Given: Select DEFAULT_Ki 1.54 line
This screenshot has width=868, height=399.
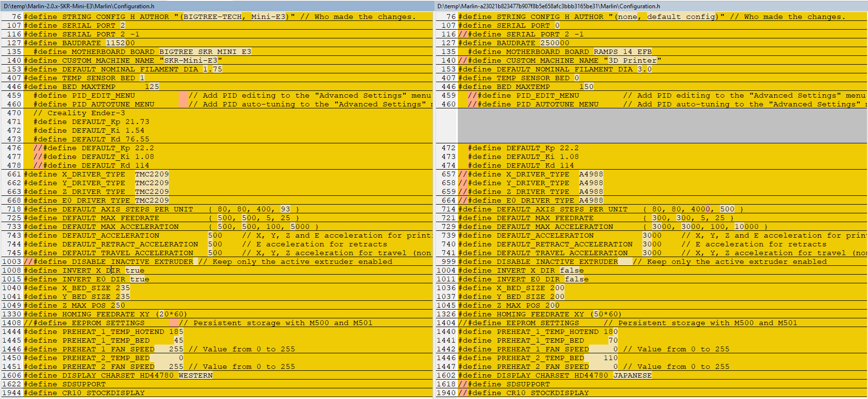Looking at the screenshot, I should pos(217,131).
